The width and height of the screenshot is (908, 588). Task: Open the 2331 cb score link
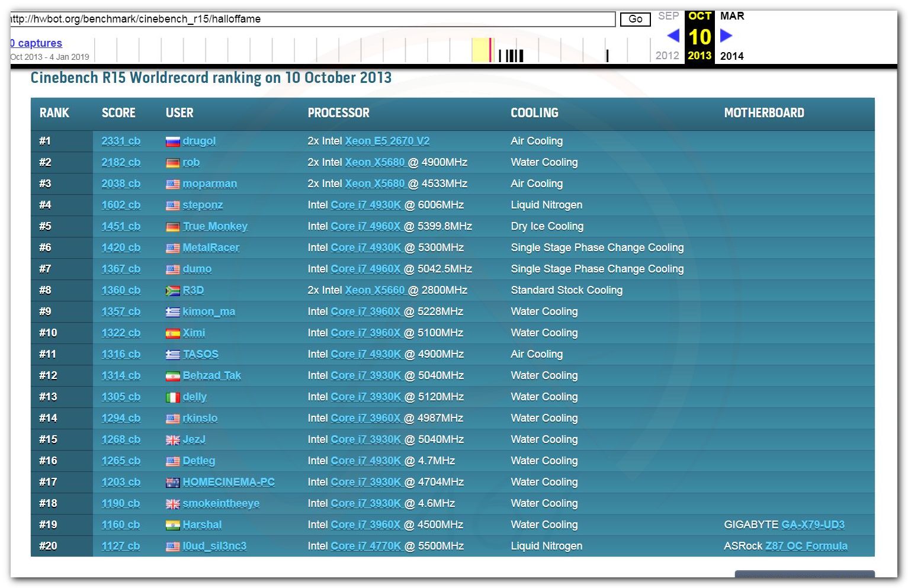pyautogui.click(x=121, y=141)
